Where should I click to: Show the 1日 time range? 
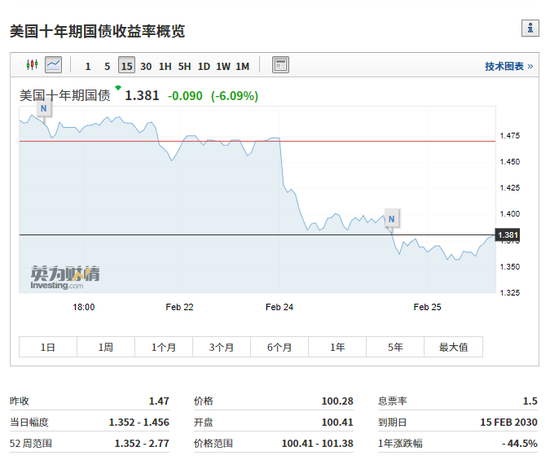(x=48, y=347)
